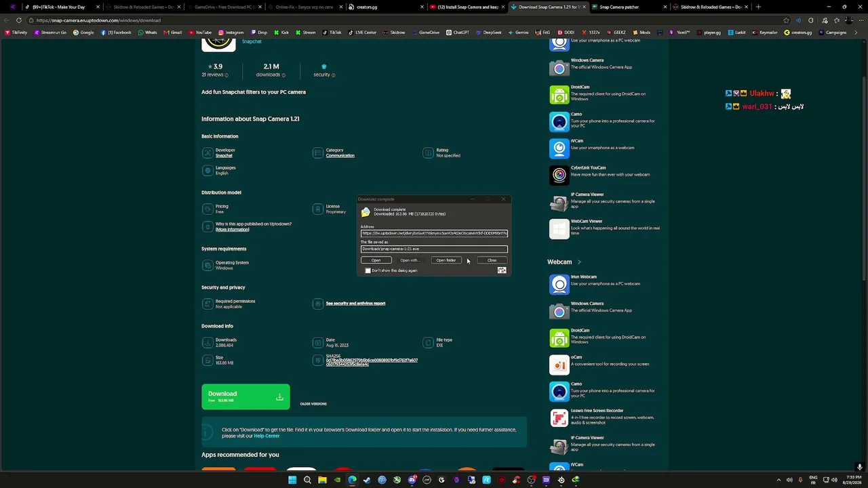Click the small logo icon in dialog corner
This screenshot has height=488, width=868.
[502, 270]
